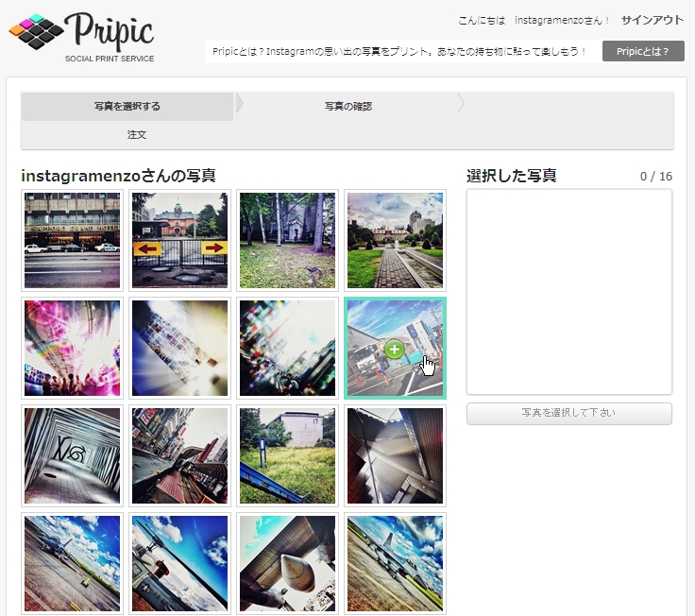
Task: Pick the chapel among trees photo
Action: (x=287, y=240)
